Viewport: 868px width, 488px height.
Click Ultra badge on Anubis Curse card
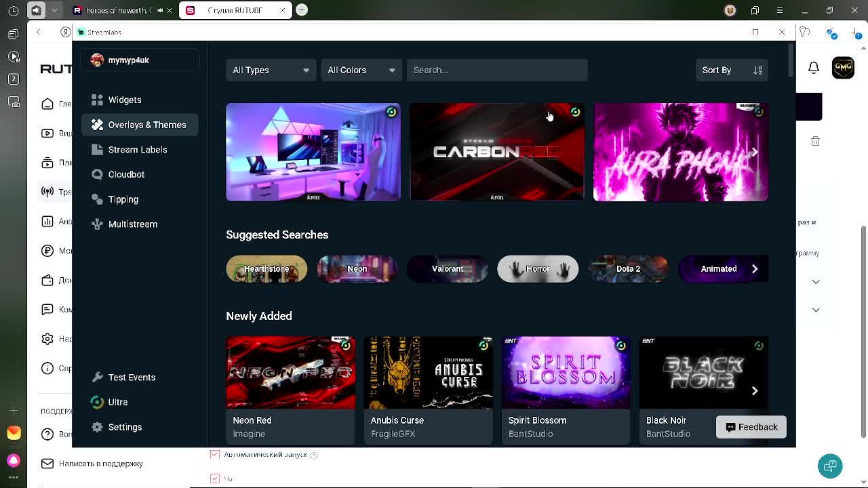tap(484, 346)
